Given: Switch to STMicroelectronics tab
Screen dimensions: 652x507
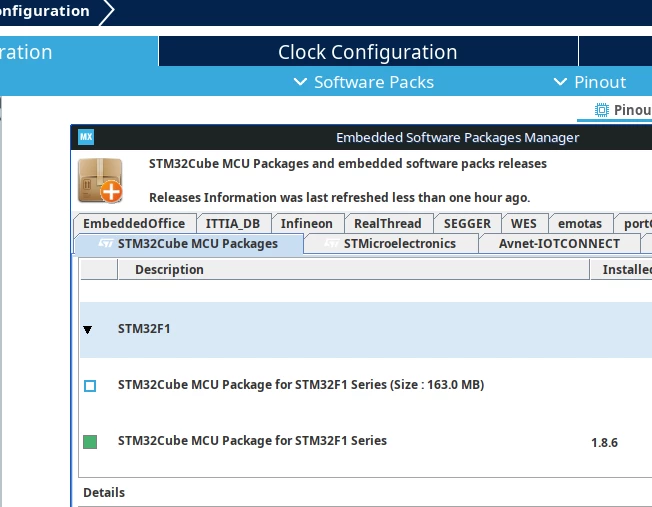Looking at the screenshot, I should click(x=391, y=244).
